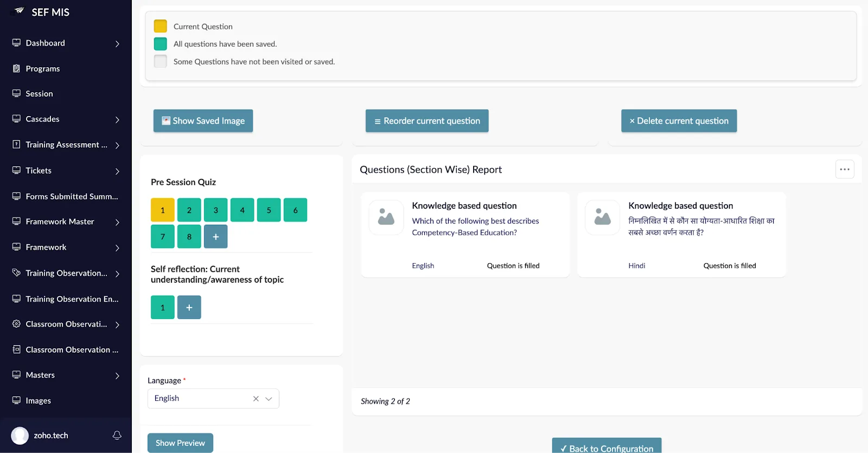Expand the Cascades submenu chevron
Image resolution: width=868 pixels, height=453 pixels.
(x=117, y=119)
